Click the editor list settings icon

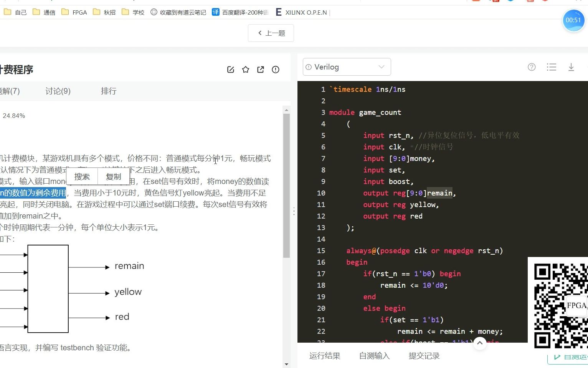(552, 67)
